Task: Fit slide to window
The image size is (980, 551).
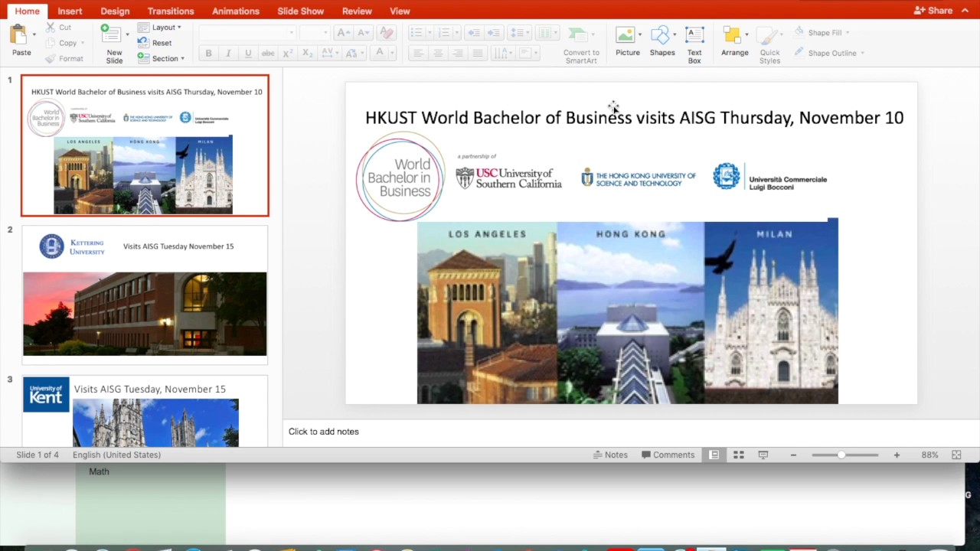Action: (956, 455)
